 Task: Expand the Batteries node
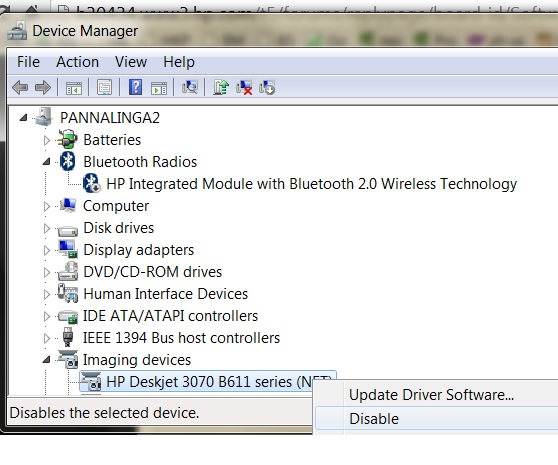coord(47,140)
